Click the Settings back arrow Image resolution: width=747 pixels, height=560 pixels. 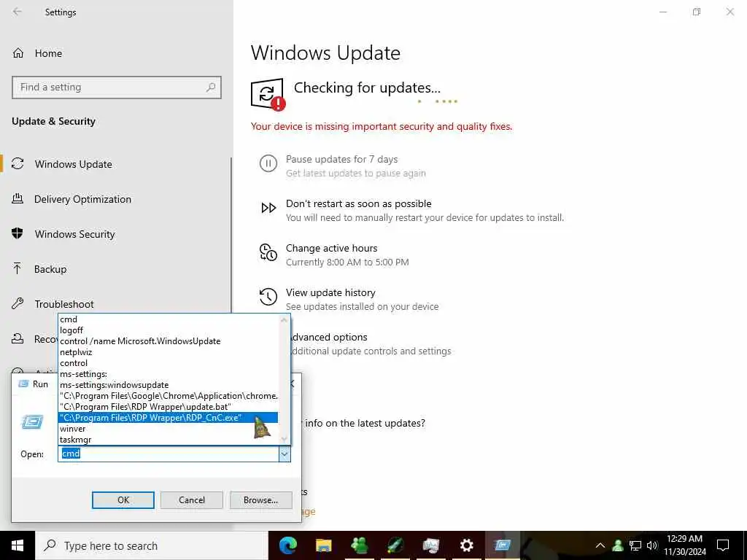click(x=18, y=12)
